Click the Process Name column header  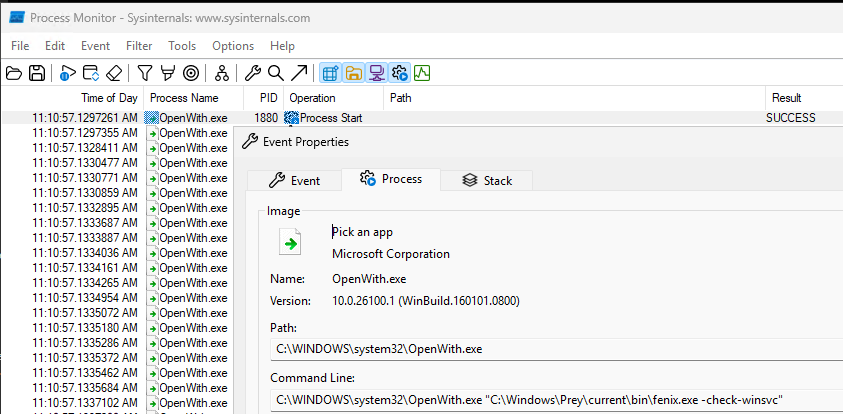tap(194, 98)
